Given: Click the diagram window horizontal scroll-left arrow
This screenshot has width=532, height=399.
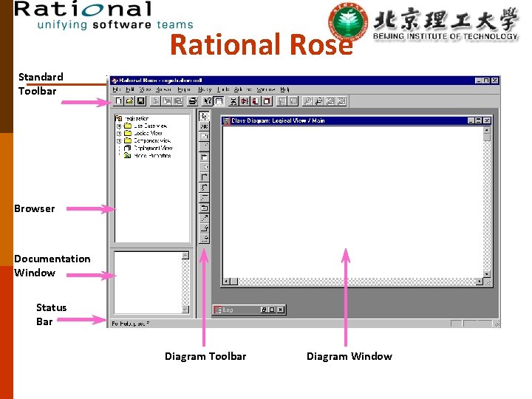Looking at the screenshot, I should click(226, 282).
